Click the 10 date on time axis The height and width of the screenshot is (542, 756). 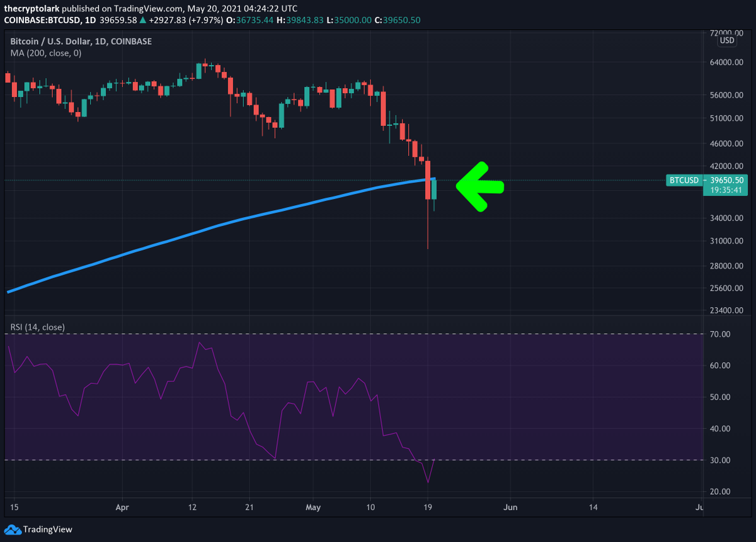pos(371,507)
